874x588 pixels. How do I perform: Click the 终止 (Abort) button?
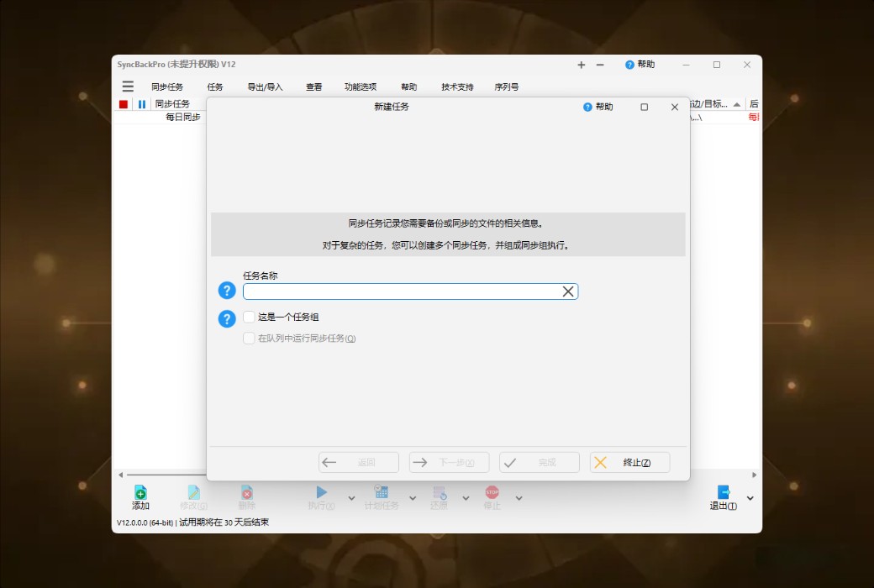tap(629, 461)
